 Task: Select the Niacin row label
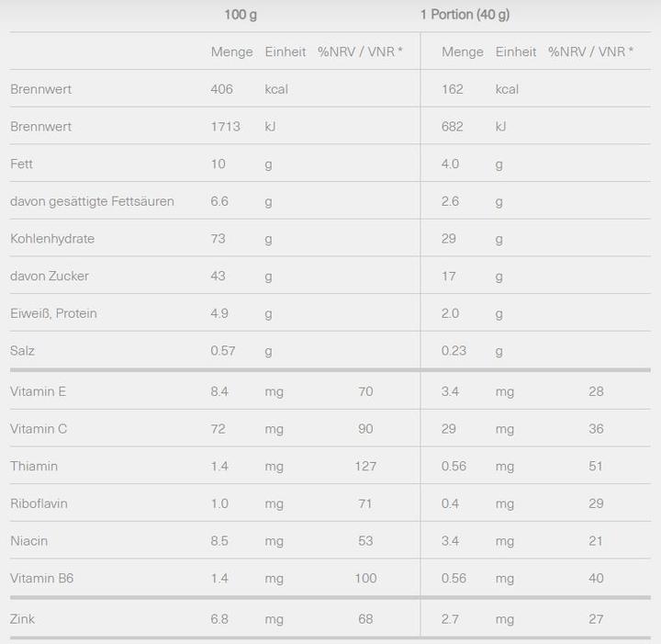pos(29,541)
